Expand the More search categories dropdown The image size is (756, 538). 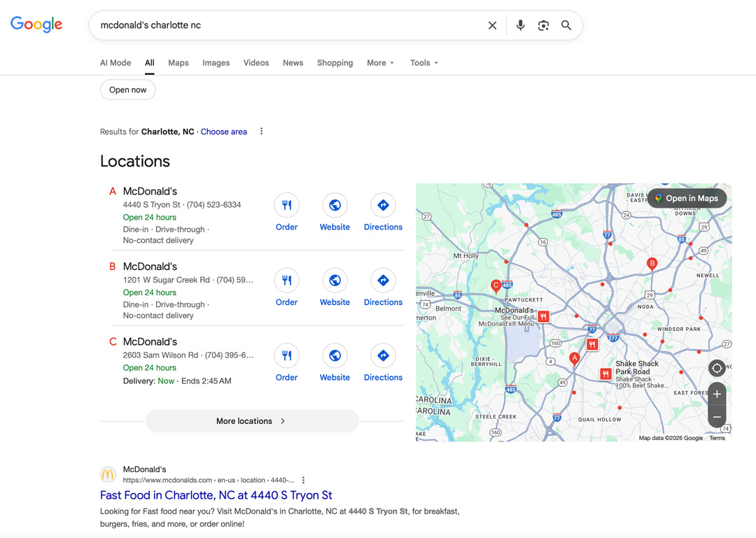point(379,63)
